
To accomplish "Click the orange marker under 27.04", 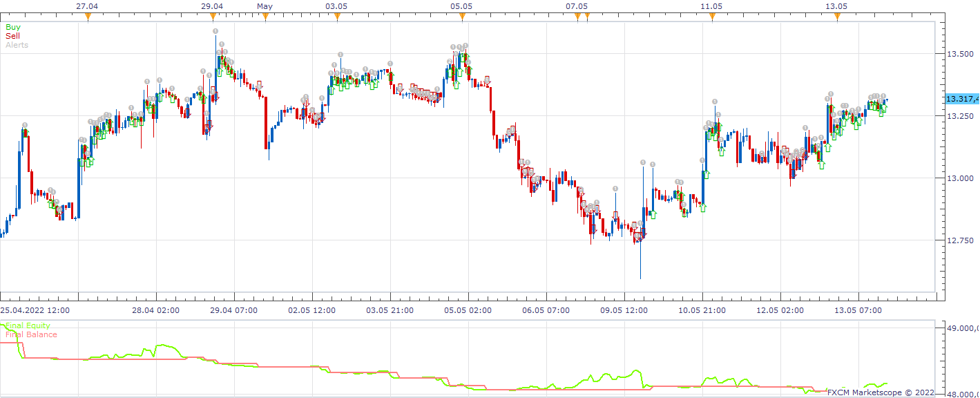I will click(x=88, y=17).
